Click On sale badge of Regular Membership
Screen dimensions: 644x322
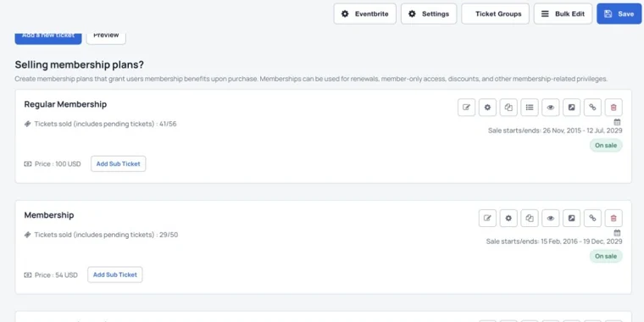point(606,146)
